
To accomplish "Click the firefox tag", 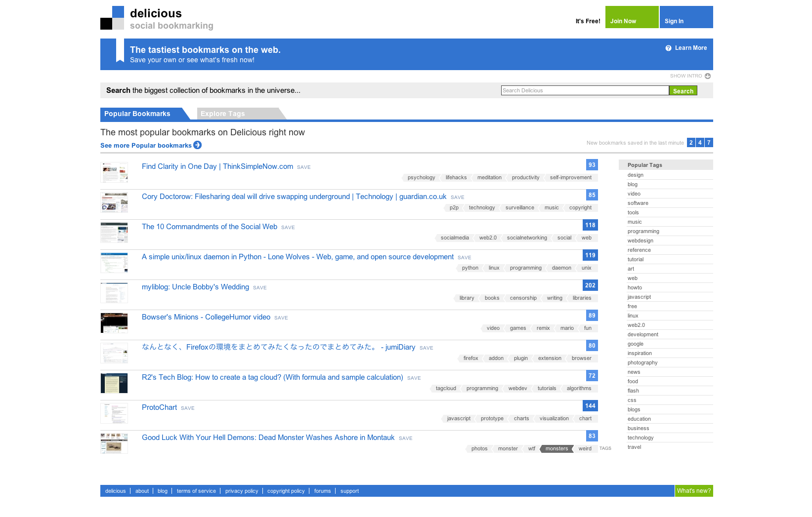I will point(470,358).
